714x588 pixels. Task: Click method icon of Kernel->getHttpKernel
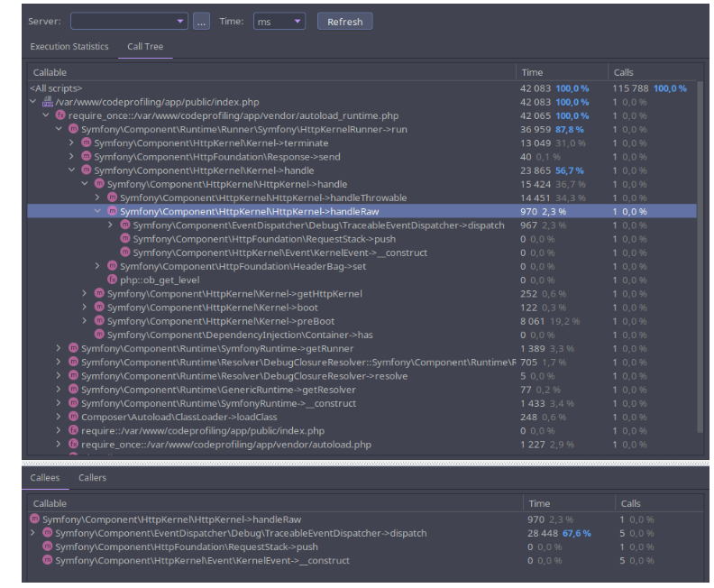coord(99,293)
